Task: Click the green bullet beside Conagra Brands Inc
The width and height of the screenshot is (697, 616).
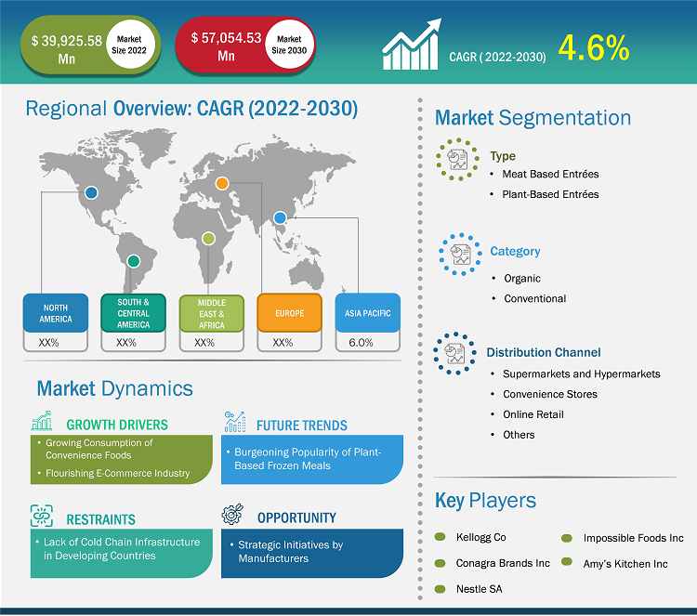Action: [441, 563]
